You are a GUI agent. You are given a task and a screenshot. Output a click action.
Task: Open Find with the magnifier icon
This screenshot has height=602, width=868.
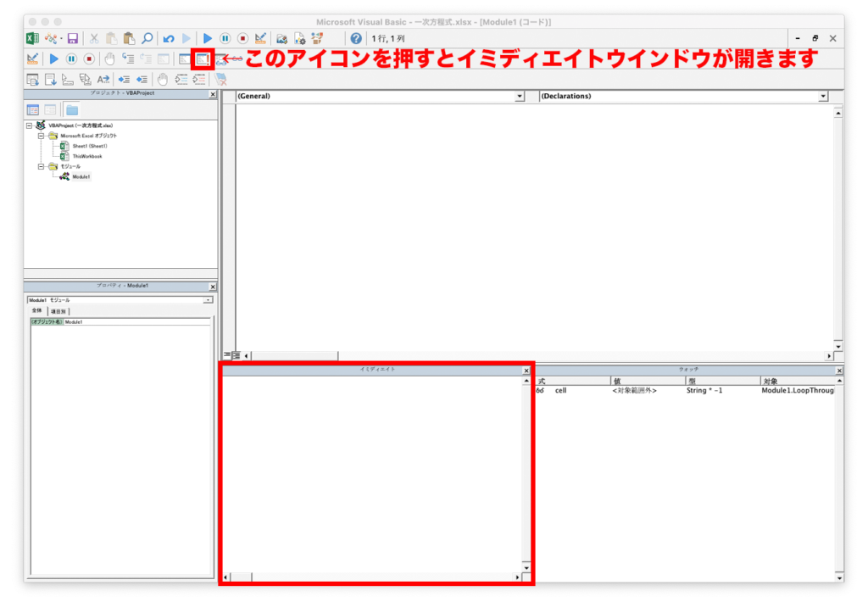click(147, 39)
